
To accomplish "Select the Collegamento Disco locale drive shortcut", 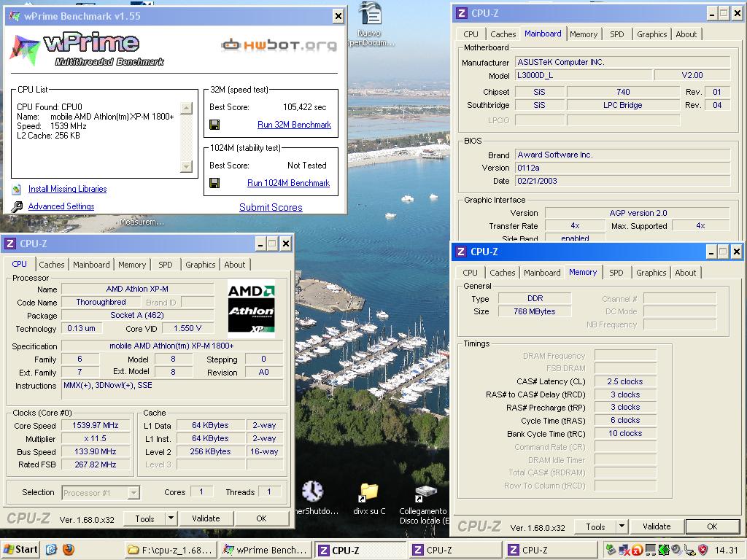I will coord(424,505).
